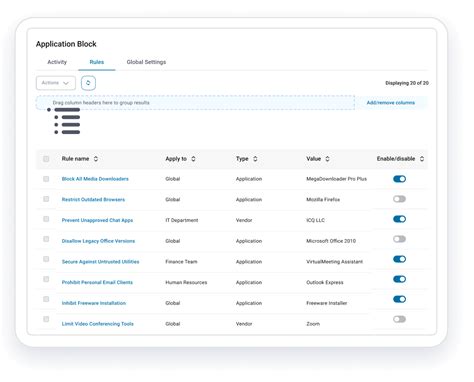This screenshot has width=474, height=382.
Task: Enable the Limit Video Conferencing Tools toggle
Action: (399, 319)
